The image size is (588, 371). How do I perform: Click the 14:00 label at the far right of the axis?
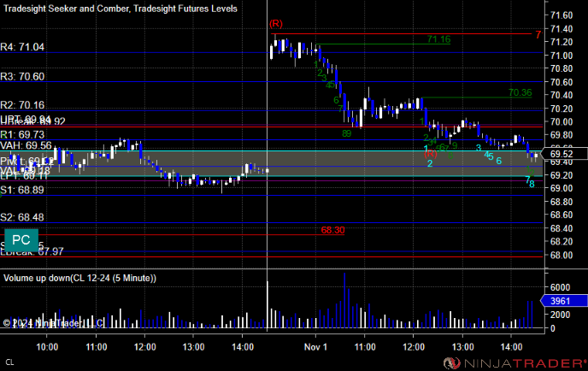(511, 346)
